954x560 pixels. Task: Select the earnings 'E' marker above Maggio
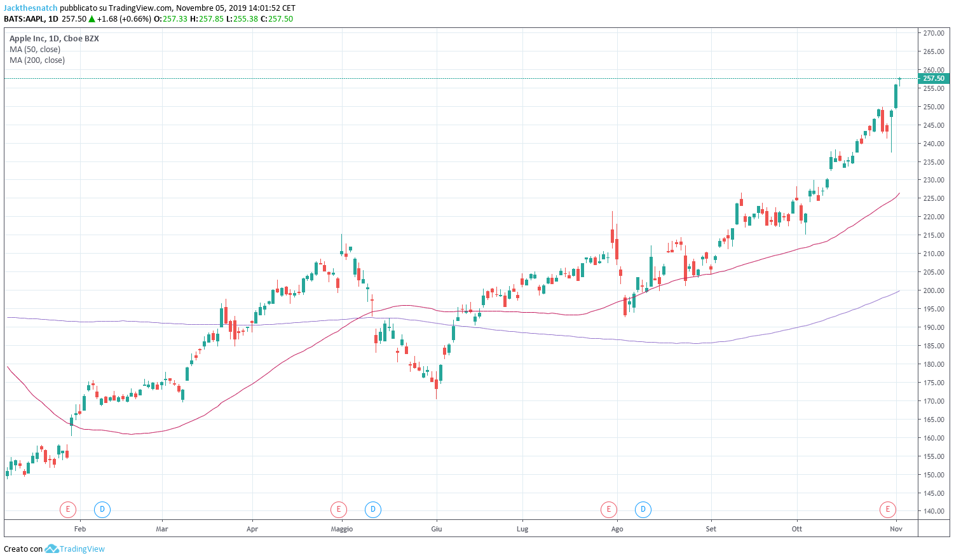(339, 509)
